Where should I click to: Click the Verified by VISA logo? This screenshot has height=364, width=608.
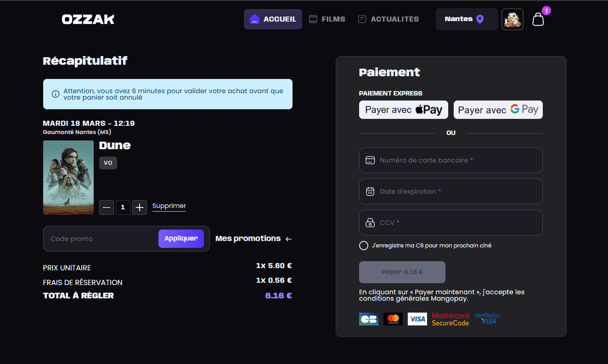(x=487, y=318)
